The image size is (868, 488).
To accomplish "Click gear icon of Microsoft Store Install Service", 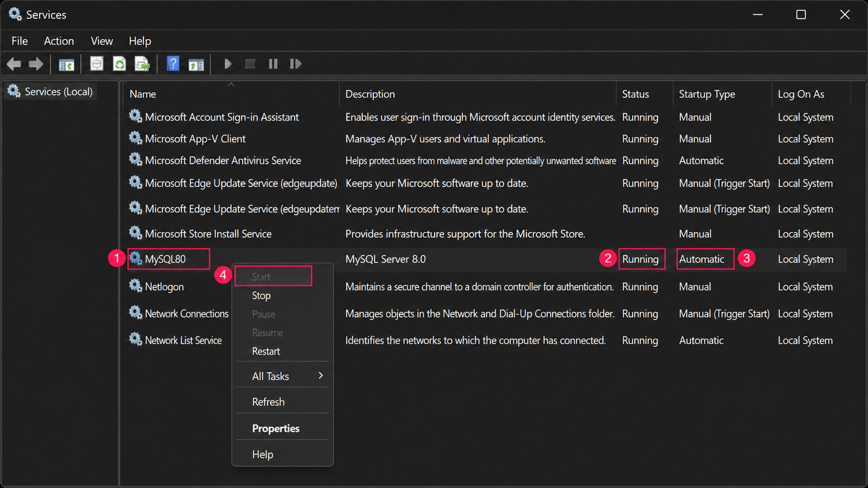I will (135, 233).
